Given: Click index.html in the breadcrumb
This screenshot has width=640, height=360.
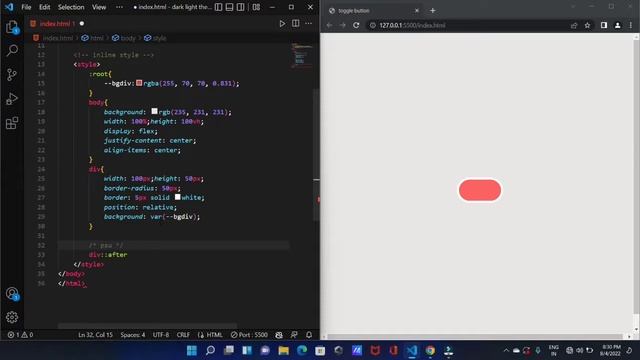Looking at the screenshot, I should [58, 38].
